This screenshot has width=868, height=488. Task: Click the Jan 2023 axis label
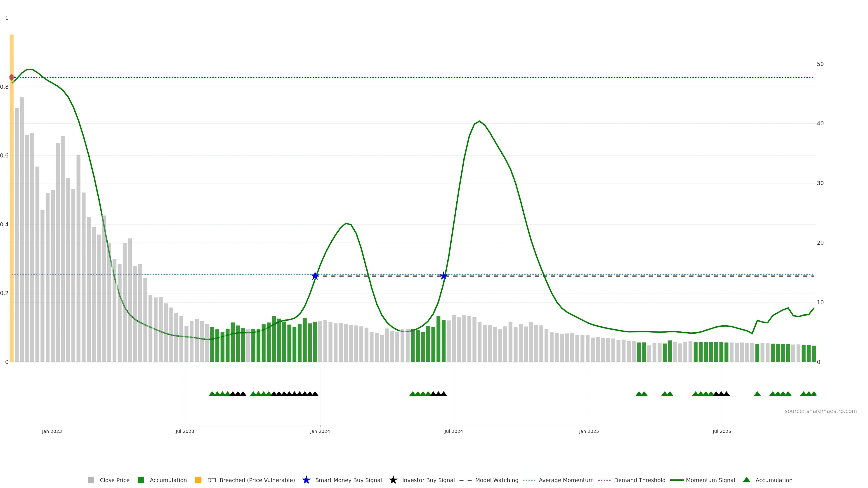coord(52,431)
